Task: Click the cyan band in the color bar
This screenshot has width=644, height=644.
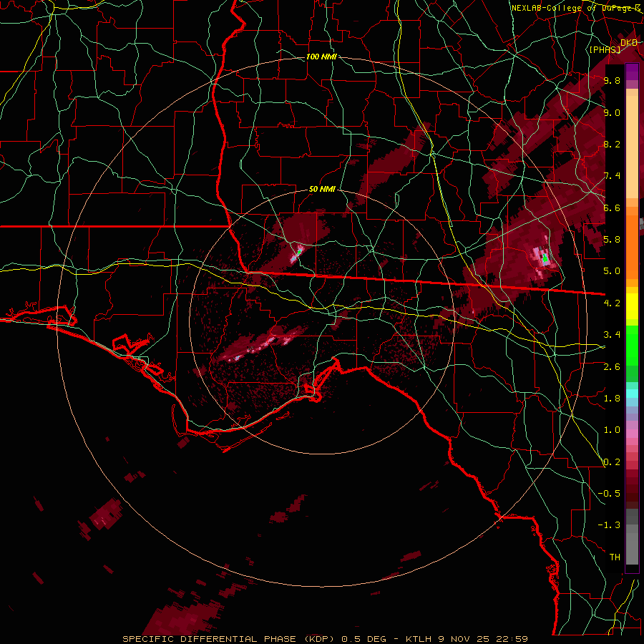Action: point(632,394)
